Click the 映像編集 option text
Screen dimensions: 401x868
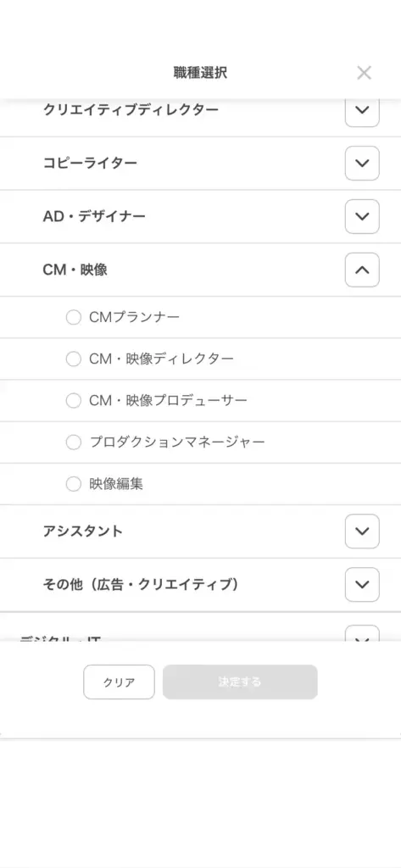(116, 484)
